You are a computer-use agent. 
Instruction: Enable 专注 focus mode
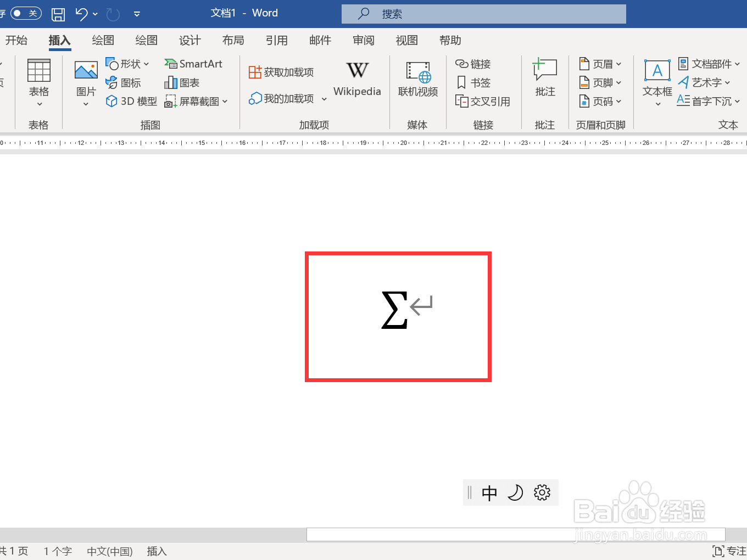pyautogui.click(x=729, y=551)
